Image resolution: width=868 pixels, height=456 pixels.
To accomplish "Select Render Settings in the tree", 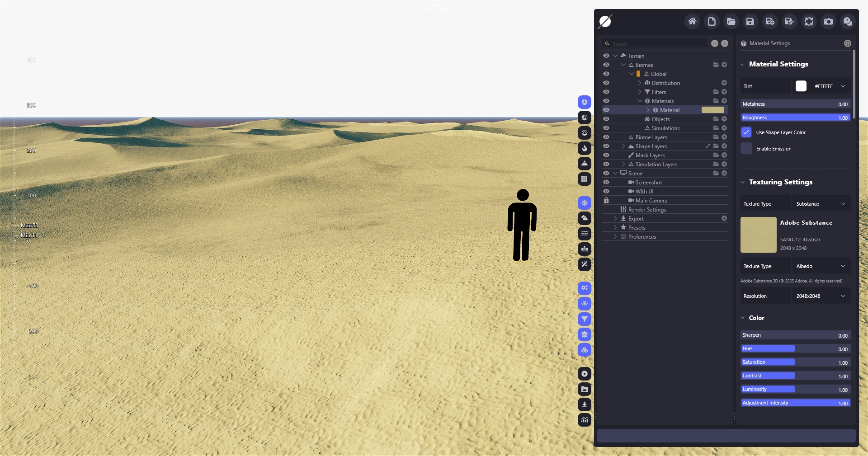I will 647,209.
